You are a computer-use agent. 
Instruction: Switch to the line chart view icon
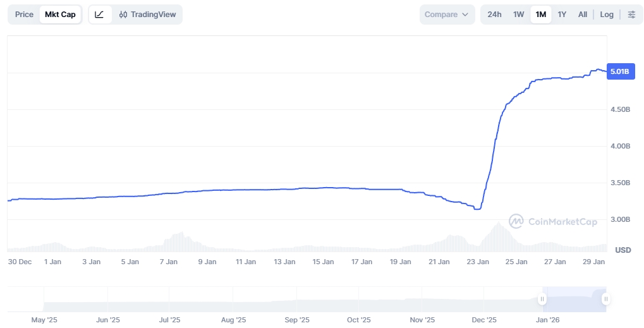click(100, 15)
